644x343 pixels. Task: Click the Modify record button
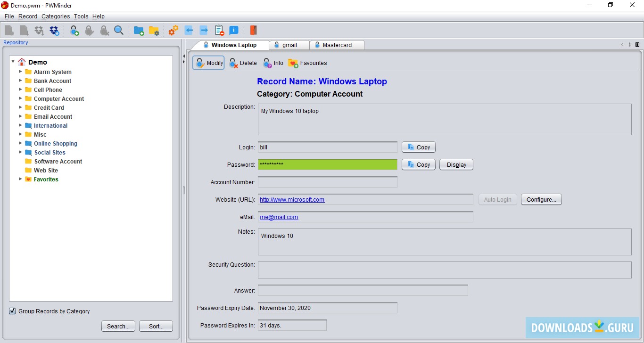click(x=208, y=63)
